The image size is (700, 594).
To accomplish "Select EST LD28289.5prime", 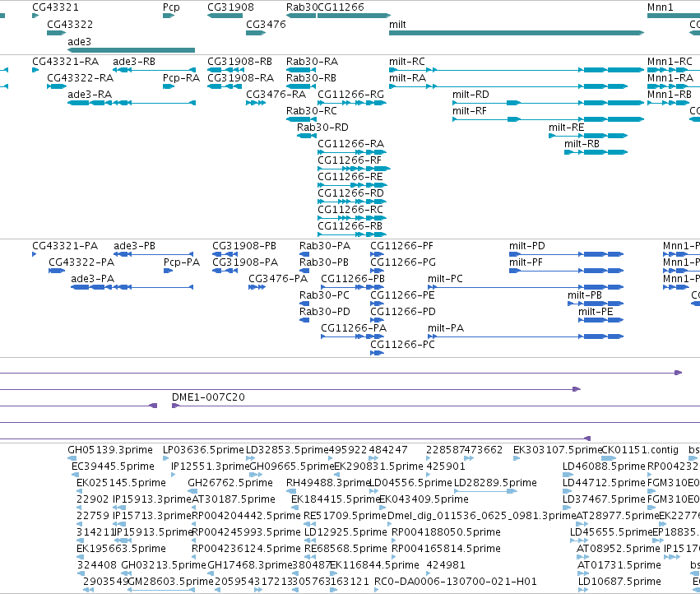I will [x=485, y=491].
